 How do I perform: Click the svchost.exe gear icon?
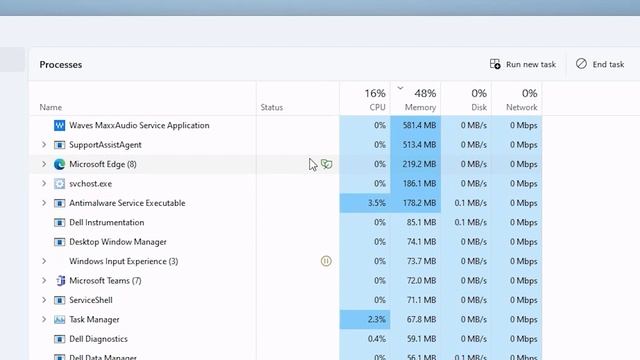coord(60,184)
